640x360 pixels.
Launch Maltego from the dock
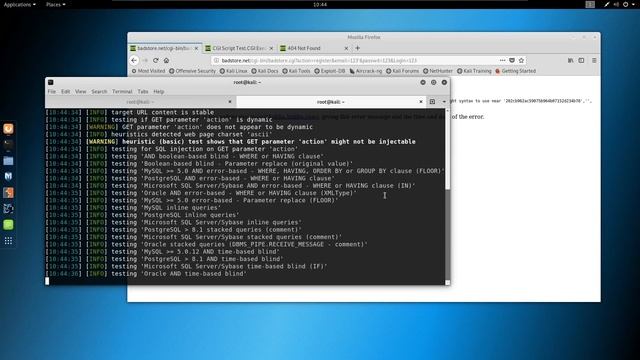coord(8,209)
